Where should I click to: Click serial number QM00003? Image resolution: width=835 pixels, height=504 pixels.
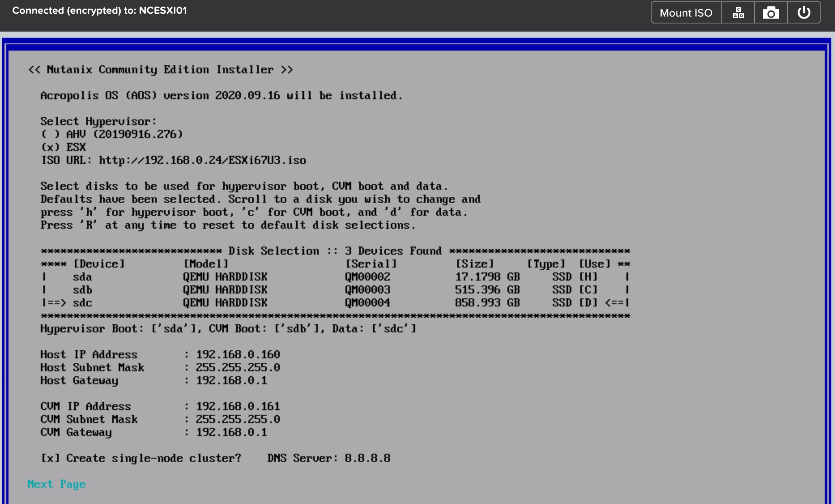[x=368, y=290]
